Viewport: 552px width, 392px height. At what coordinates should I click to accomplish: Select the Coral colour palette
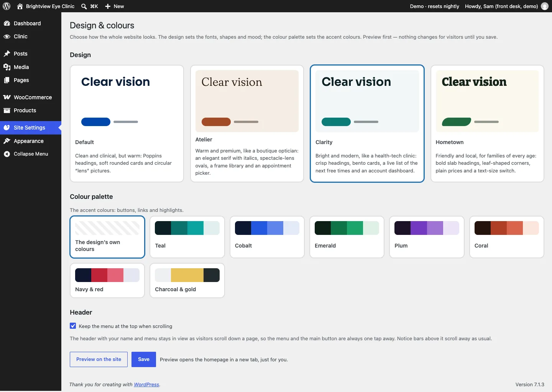coord(507,237)
